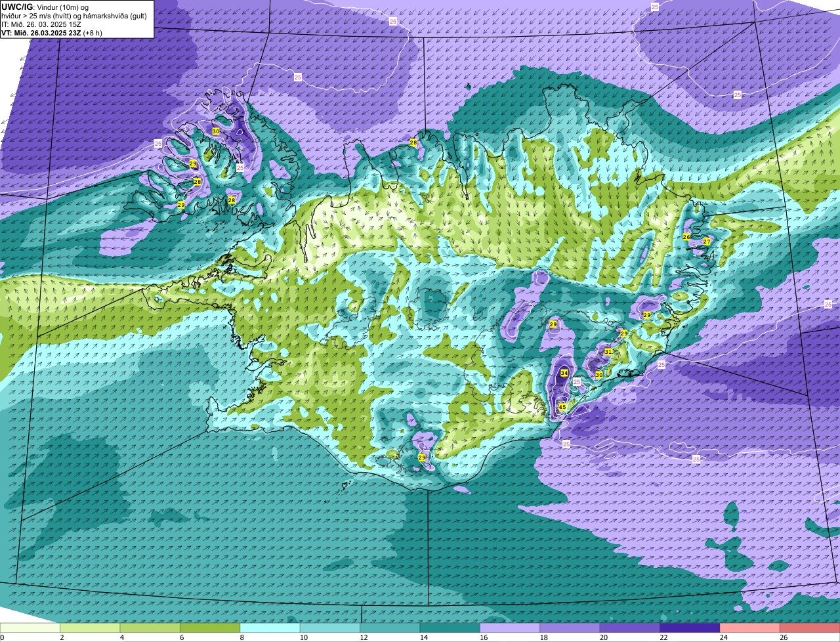Image resolution: width=840 pixels, height=642 pixels.
Task: Click the title line 'UWC/IG: Vindur (10m) og'
Action: (45, 7)
